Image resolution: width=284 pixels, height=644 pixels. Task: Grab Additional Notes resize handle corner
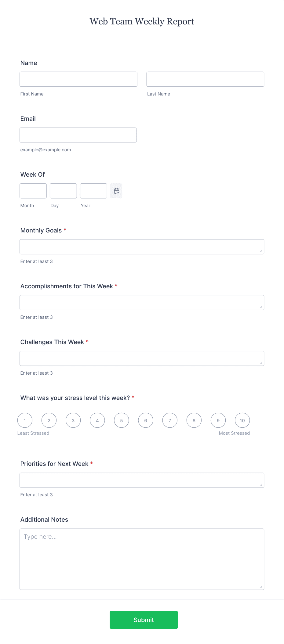tap(261, 587)
